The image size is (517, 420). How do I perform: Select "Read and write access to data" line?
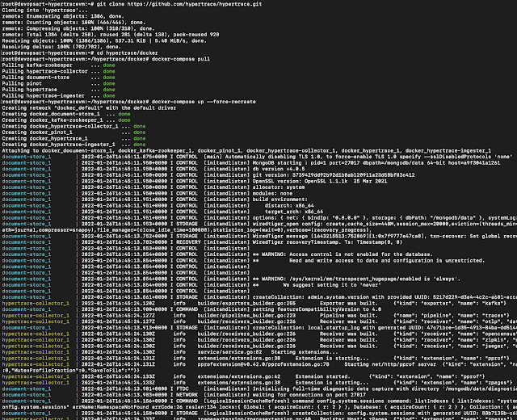coord(244,260)
